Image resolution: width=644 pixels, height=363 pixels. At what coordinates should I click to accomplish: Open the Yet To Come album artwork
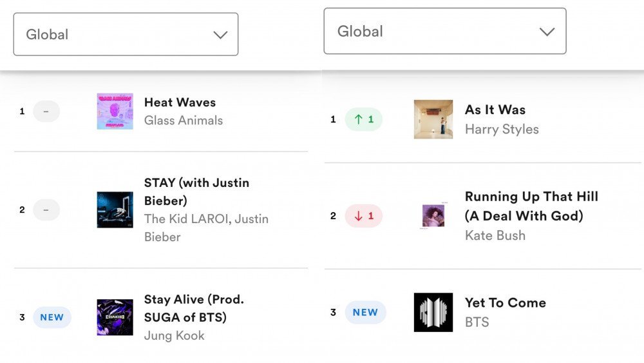click(433, 312)
